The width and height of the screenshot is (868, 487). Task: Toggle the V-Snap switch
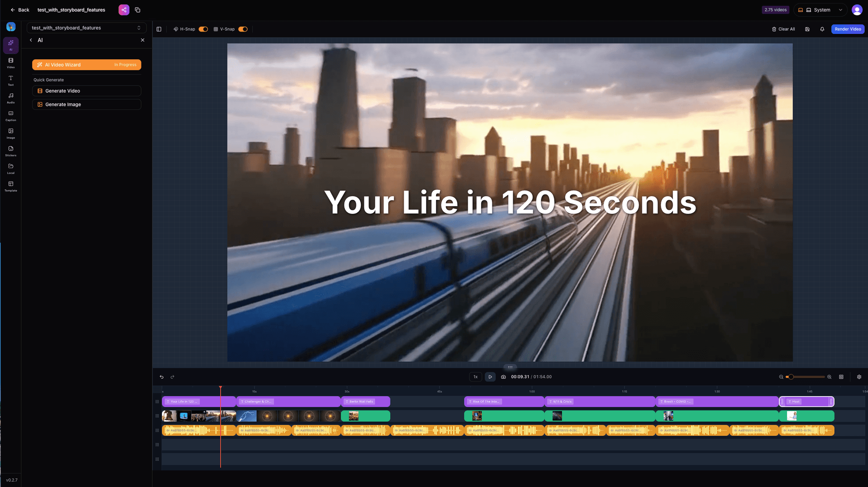tap(243, 29)
